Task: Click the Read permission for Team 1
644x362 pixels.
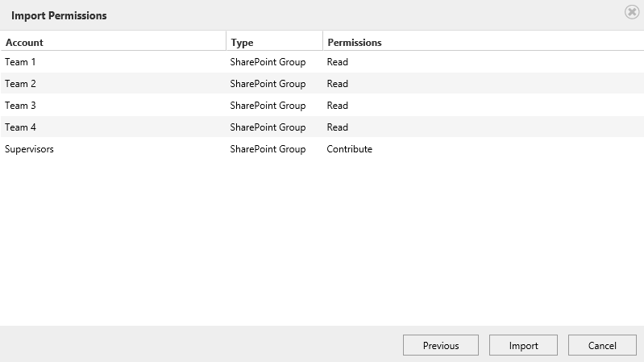Action: coord(337,62)
